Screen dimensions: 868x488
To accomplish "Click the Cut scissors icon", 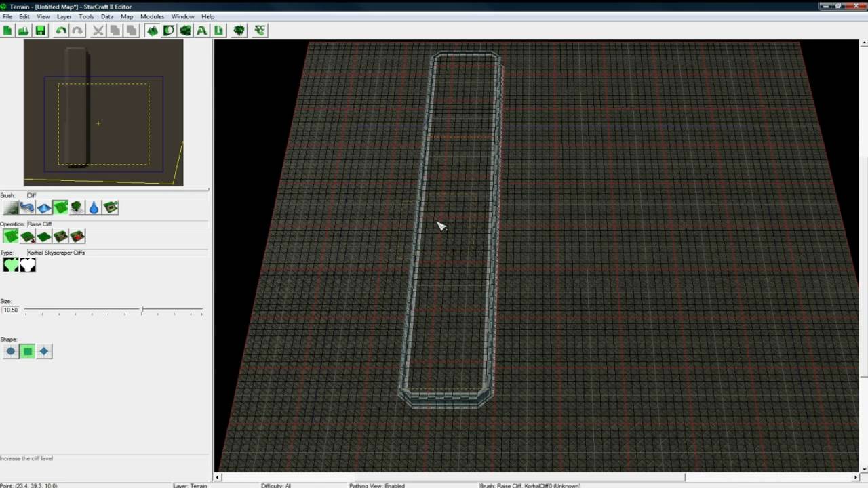I will [x=98, y=30].
